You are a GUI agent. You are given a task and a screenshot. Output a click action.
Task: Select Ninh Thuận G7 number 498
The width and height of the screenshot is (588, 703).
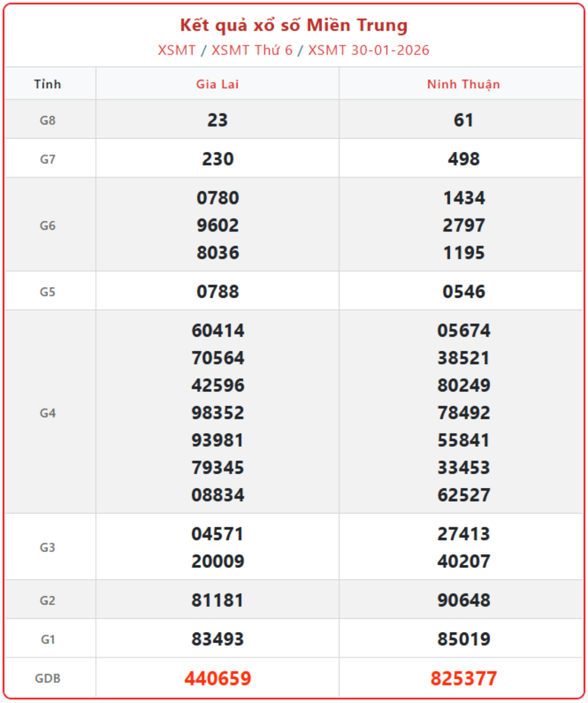pyautogui.click(x=464, y=159)
